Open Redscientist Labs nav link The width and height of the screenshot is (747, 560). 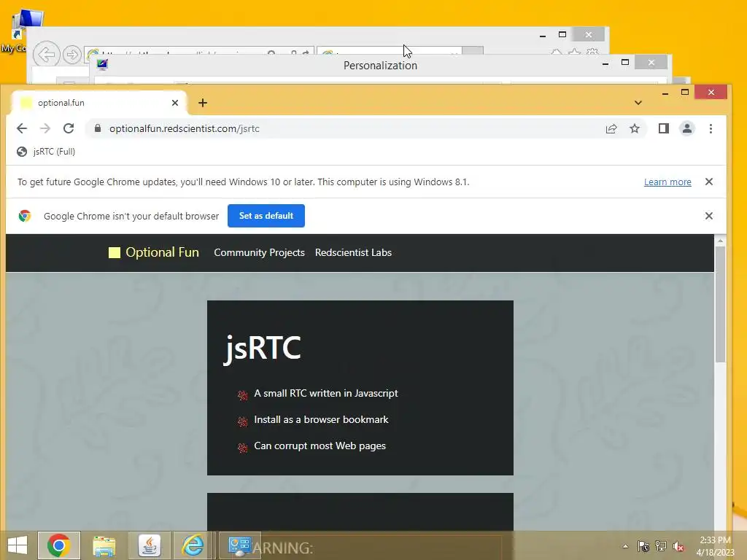353,252
